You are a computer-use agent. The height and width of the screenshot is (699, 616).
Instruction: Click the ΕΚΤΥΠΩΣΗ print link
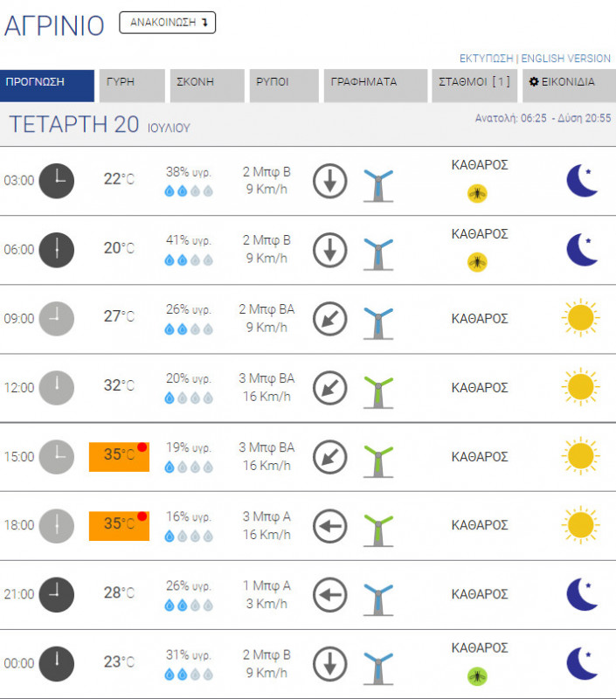[x=486, y=59]
